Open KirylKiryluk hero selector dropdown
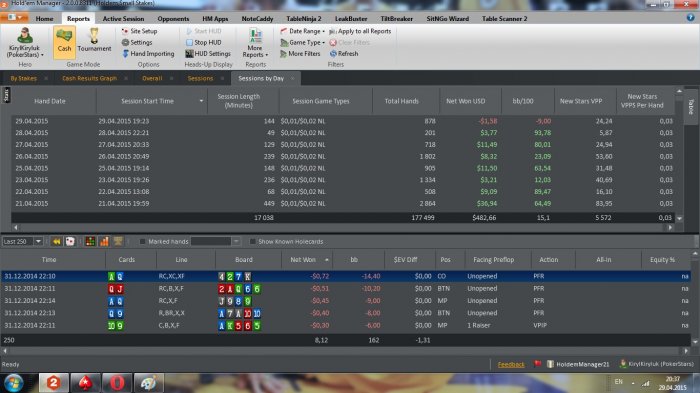This screenshot has width=700, height=393. 25,42
